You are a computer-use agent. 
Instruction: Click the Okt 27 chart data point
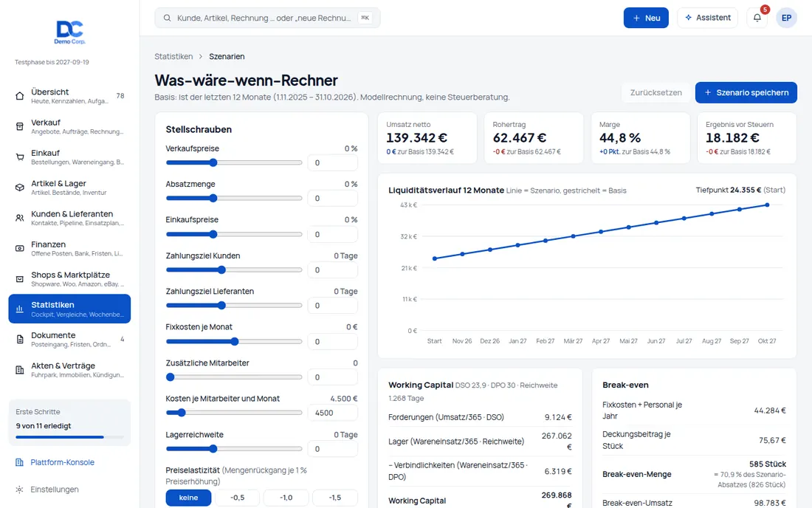[x=767, y=205]
